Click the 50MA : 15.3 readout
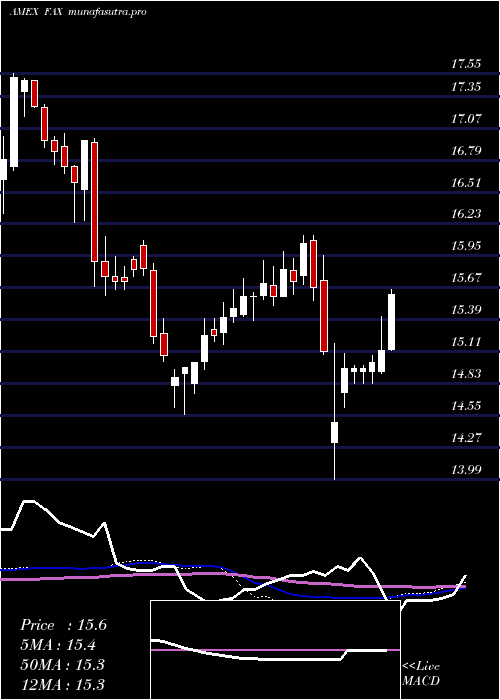Screen dimensions: 500x700 (x=62, y=665)
